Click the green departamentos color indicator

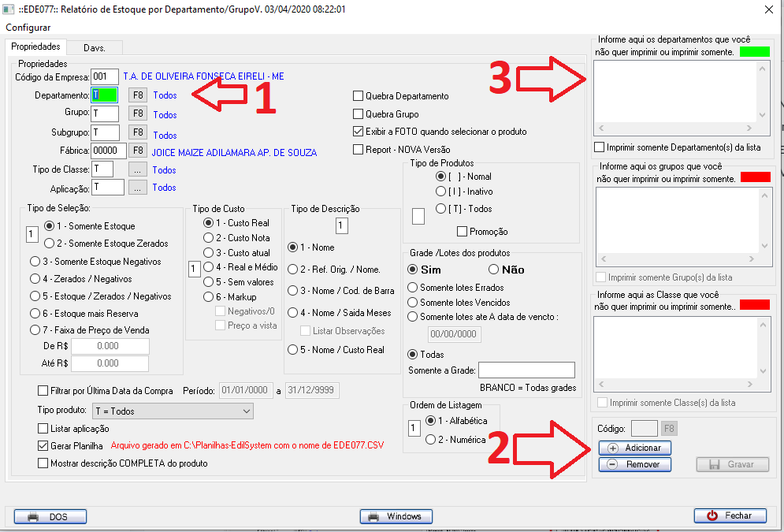[x=754, y=52]
